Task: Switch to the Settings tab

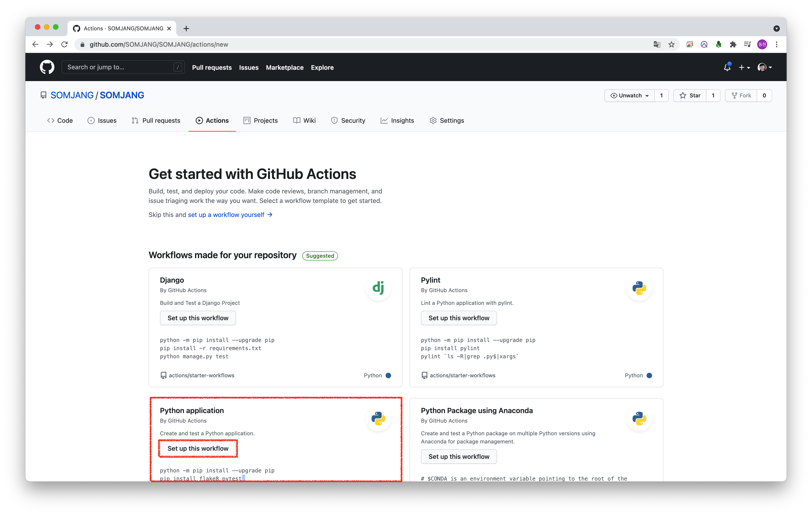Action: click(x=447, y=121)
